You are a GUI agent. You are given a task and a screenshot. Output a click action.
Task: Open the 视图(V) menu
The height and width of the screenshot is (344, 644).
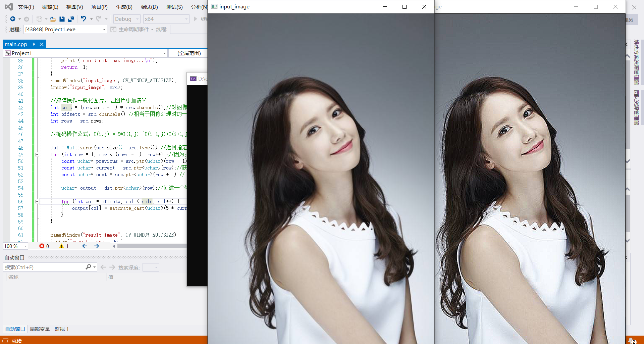[74, 7]
